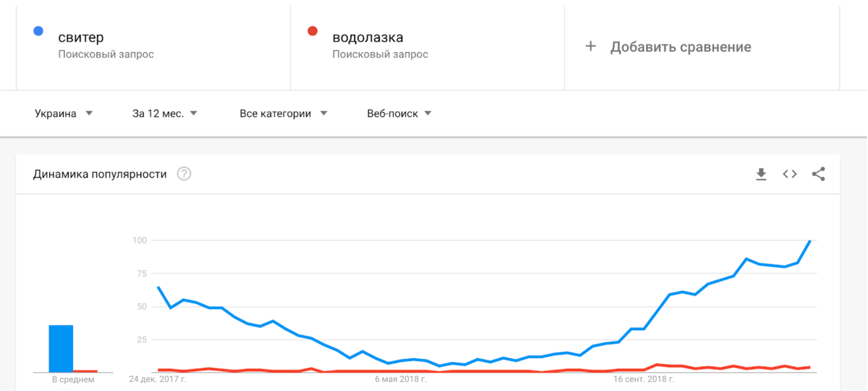The height and width of the screenshot is (391, 868).
Task: Open help for Динамика популярности
Action: 184,174
